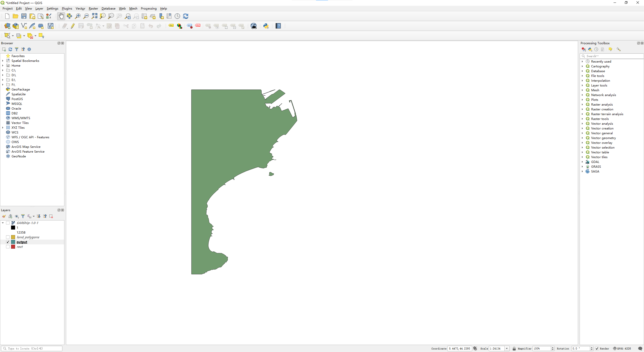
Task: Click the Help contents icon in toolbar
Action: click(x=278, y=26)
